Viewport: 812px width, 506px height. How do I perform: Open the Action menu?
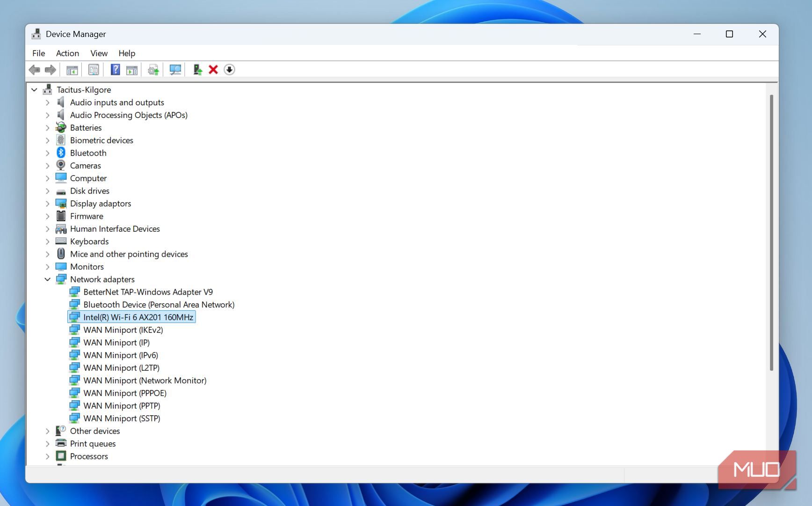tap(67, 53)
